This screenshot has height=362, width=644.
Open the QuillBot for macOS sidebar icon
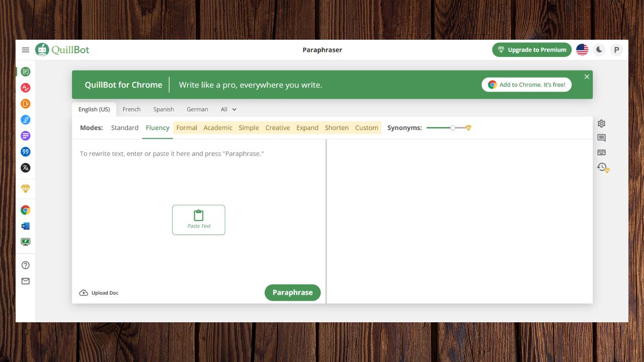[26, 242]
